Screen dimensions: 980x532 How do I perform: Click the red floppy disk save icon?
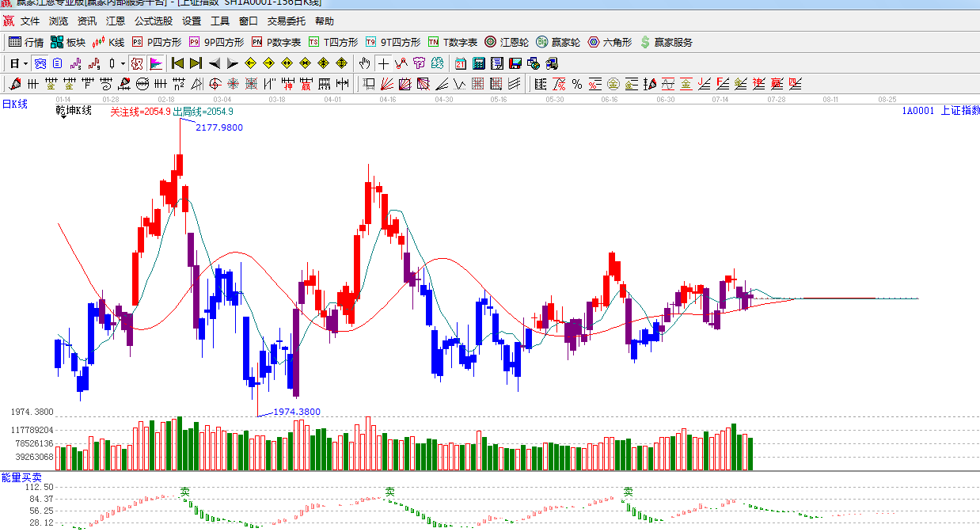tap(515, 63)
